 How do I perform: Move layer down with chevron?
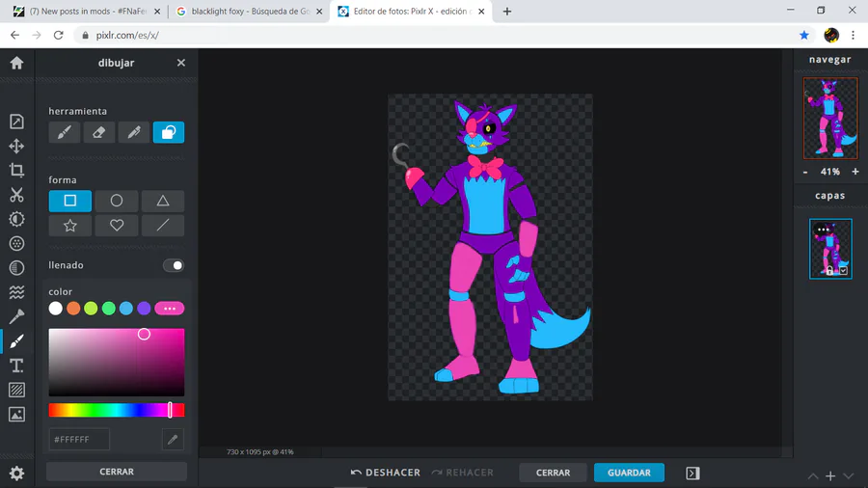point(848,475)
